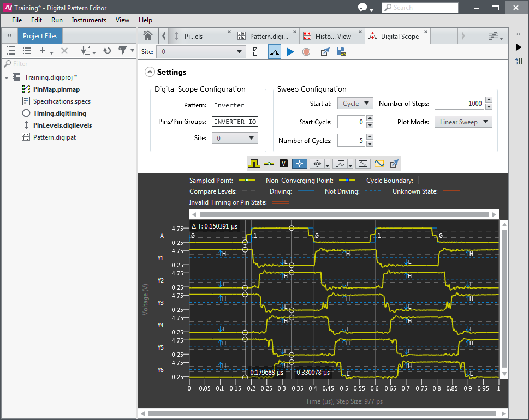Open the Site dropdown in the toolbar

(201, 52)
